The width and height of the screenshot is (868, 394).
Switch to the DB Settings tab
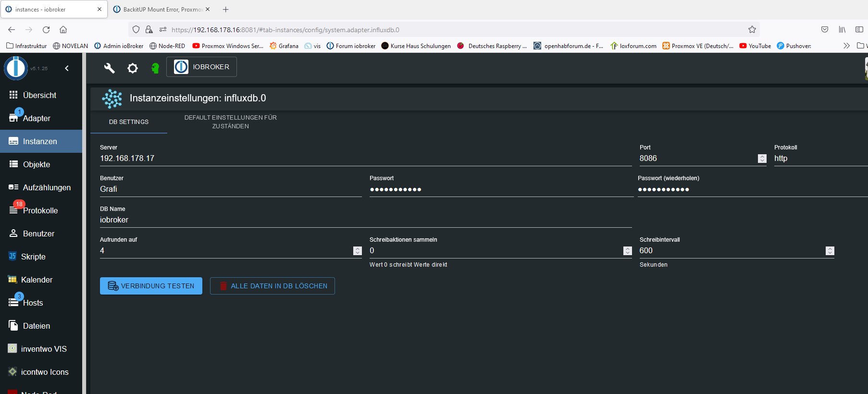coord(129,122)
